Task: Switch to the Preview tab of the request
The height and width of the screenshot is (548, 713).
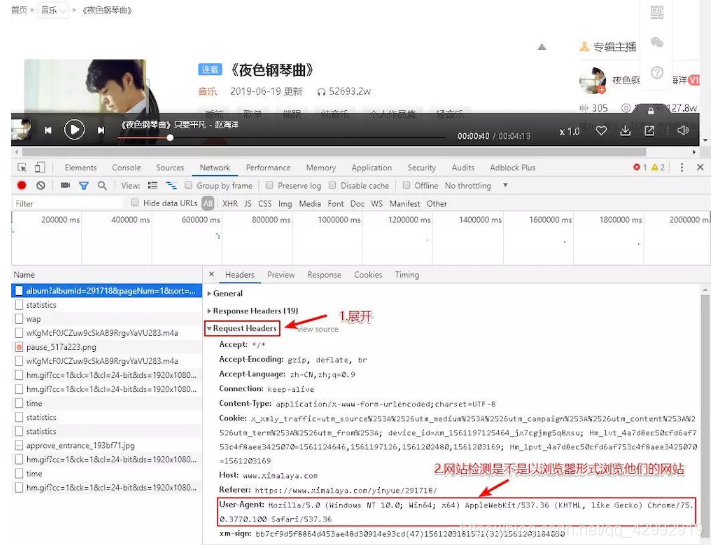Action: (x=281, y=275)
